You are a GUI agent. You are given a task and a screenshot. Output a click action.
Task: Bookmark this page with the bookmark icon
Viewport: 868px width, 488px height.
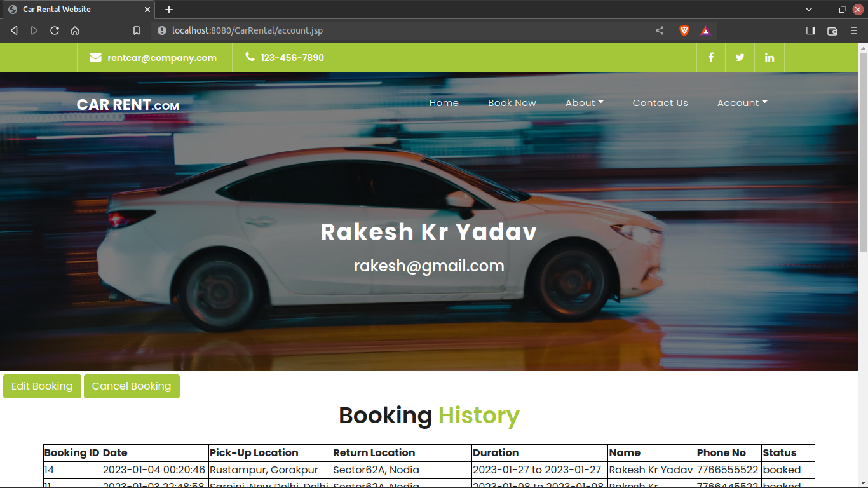(x=136, y=30)
